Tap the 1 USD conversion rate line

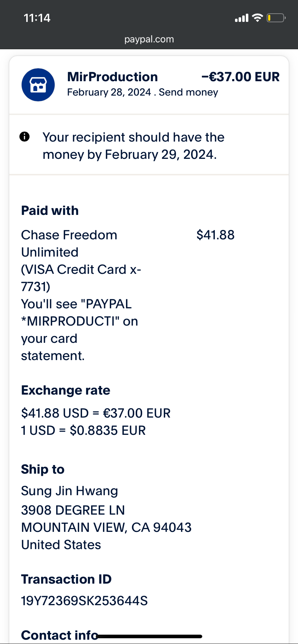(83, 430)
